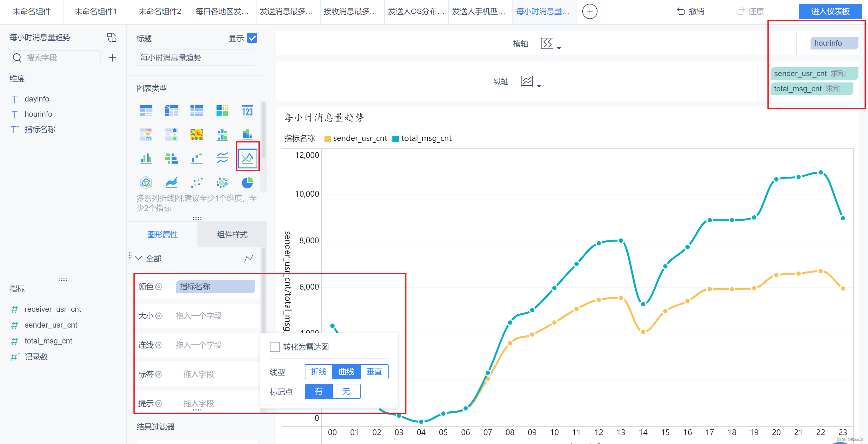Select the radar chart type
868x444 pixels.
coord(146,182)
